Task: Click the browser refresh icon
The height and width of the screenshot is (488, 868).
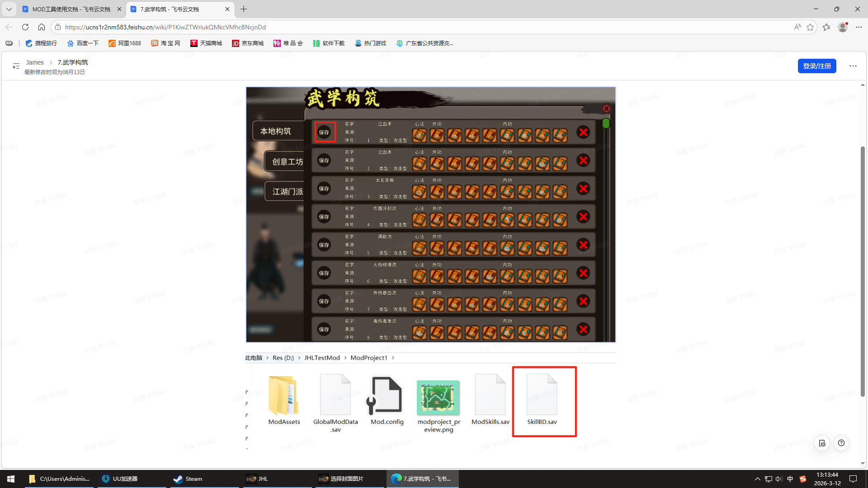Action: coord(25,27)
